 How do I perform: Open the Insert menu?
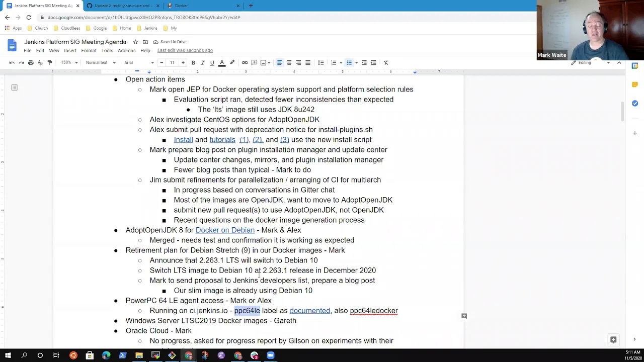[70, 50]
